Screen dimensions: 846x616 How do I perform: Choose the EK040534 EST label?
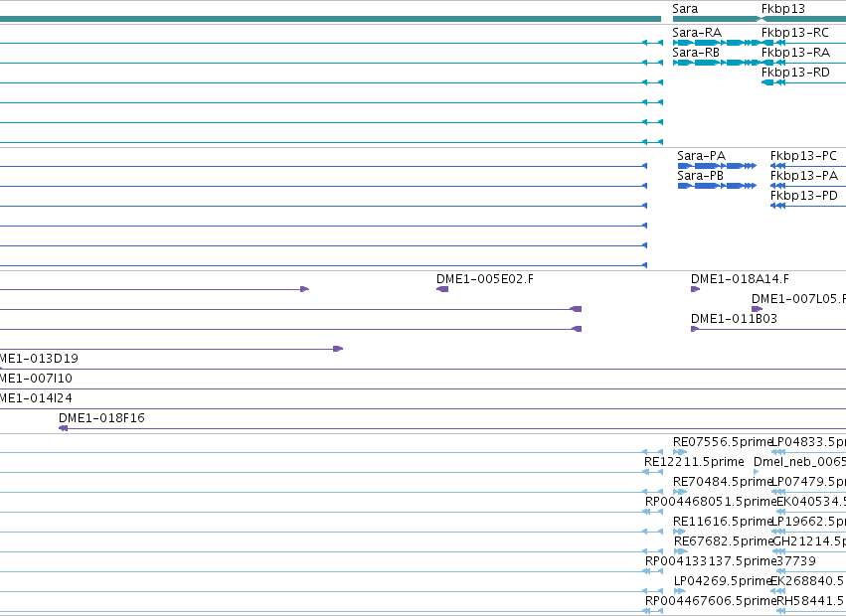(x=811, y=502)
